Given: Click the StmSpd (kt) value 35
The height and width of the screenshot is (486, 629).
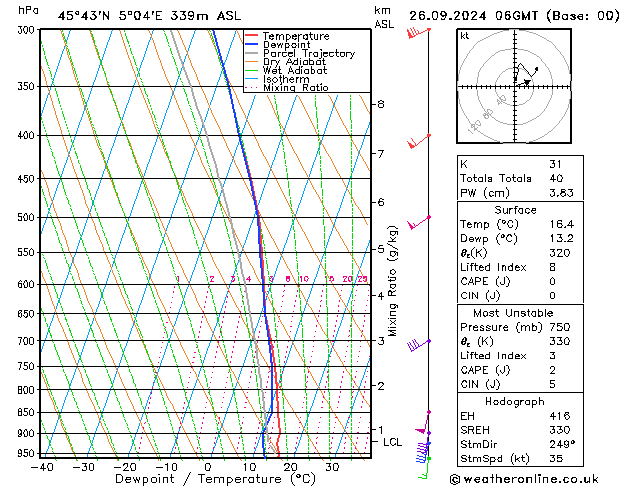Looking at the screenshot, I should (x=556, y=458).
